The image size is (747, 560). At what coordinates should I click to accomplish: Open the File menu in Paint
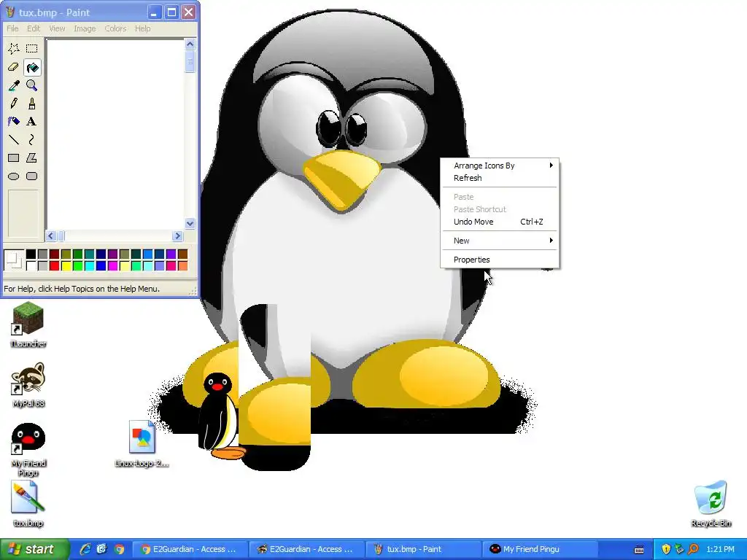tap(13, 28)
